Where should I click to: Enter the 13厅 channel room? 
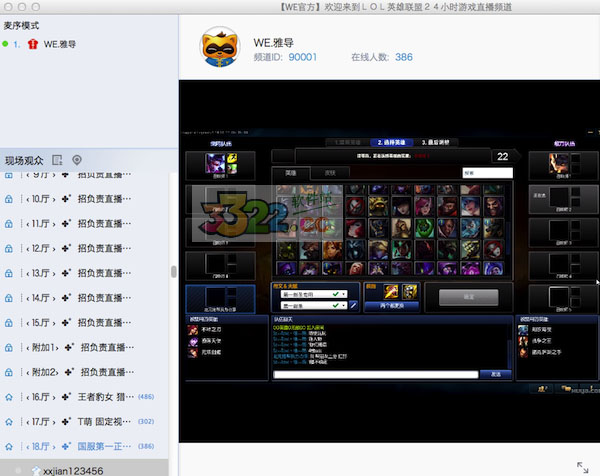pos(84,273)
